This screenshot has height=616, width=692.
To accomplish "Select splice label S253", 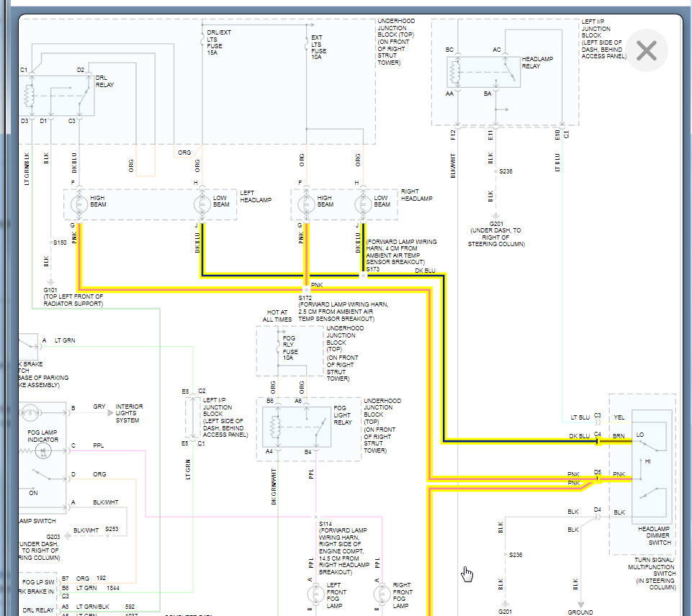I will pyautogui.click(x=112, y=529).
